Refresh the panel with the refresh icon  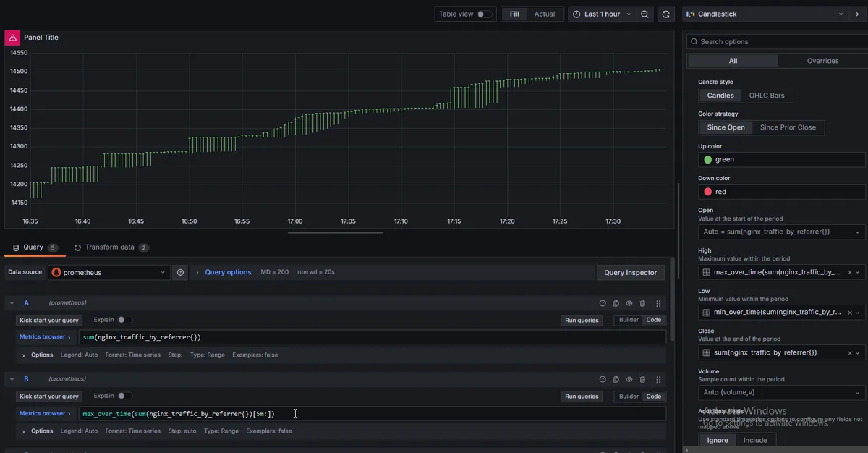(666, 14)
